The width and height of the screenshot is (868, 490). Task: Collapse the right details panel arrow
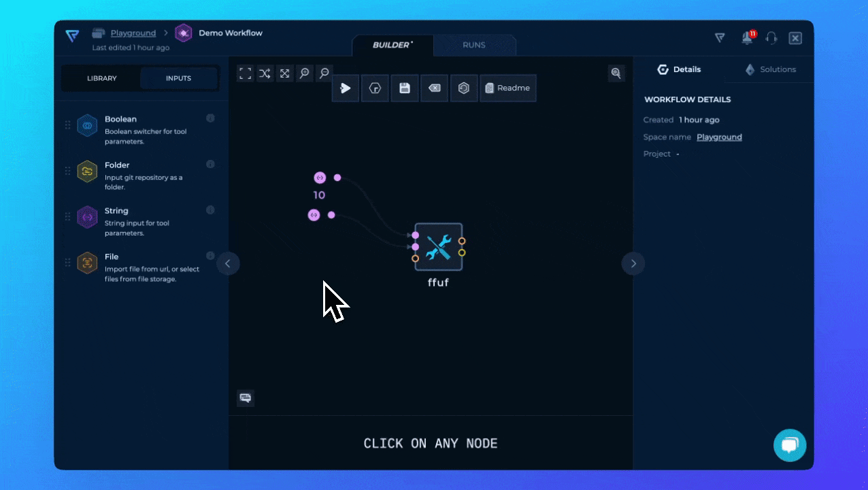coord(633,263)
